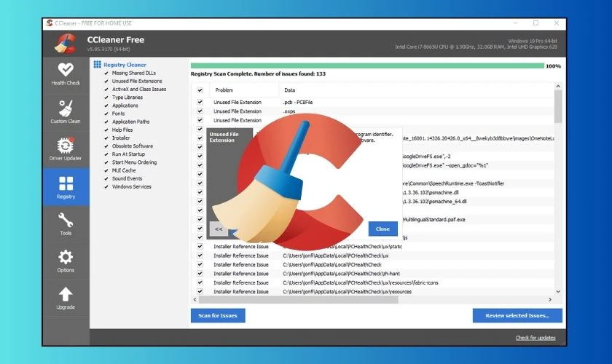Click the Upgrade arrow icon

[x=66, y=295]
